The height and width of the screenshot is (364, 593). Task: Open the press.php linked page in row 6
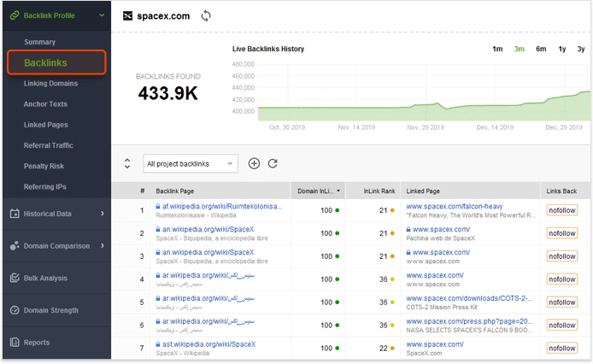tap(469, 321)
